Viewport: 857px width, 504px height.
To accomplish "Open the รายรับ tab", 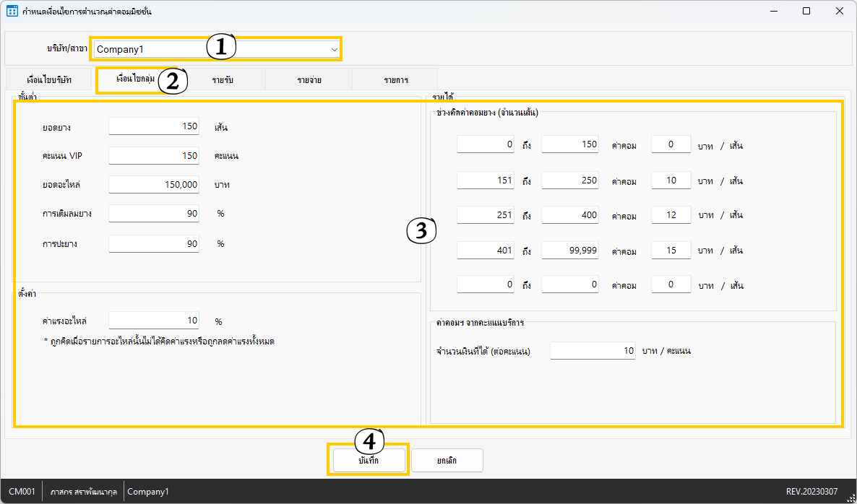I will pyautogui.click(x=223, y=80).
